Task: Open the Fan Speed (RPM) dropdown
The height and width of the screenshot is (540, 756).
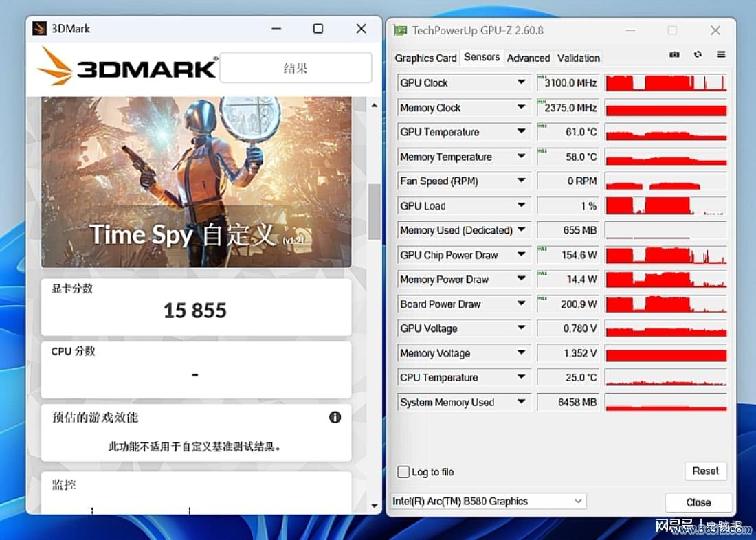Action: click(521, 181)
